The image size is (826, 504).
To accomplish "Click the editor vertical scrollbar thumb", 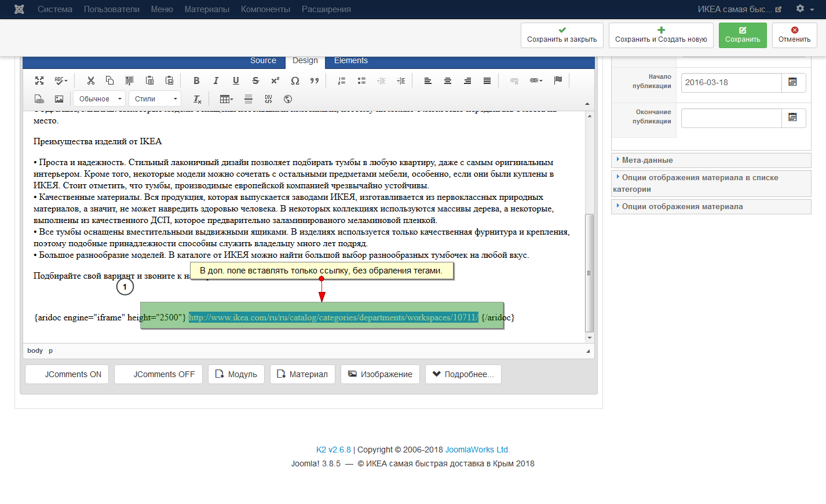I will (589, 272).
